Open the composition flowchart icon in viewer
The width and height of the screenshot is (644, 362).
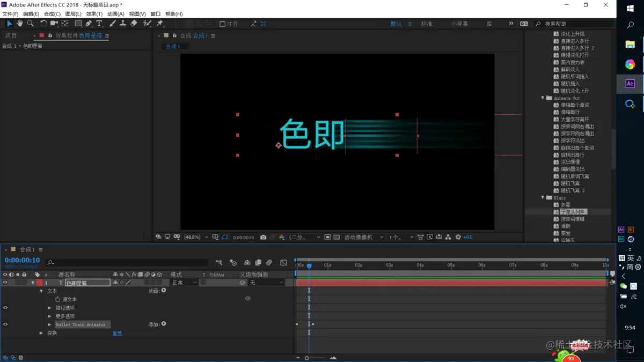pos(449,237)
